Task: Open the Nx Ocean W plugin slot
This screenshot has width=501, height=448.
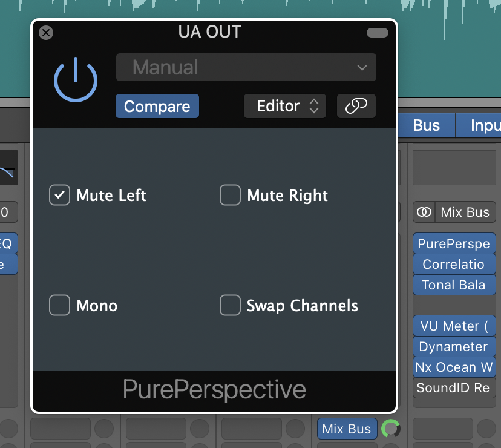Action: 454,367
